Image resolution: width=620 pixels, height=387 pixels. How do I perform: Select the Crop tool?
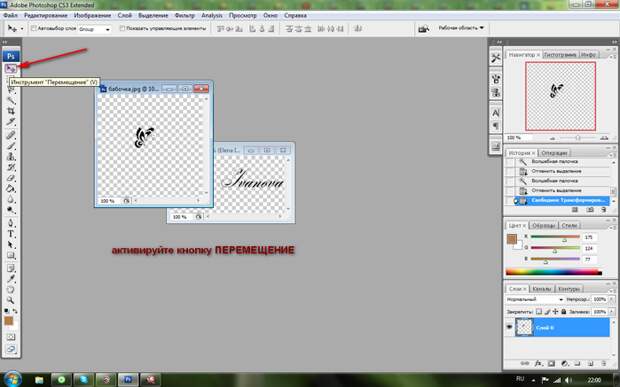pyautogui.click(x=11, y=111)
